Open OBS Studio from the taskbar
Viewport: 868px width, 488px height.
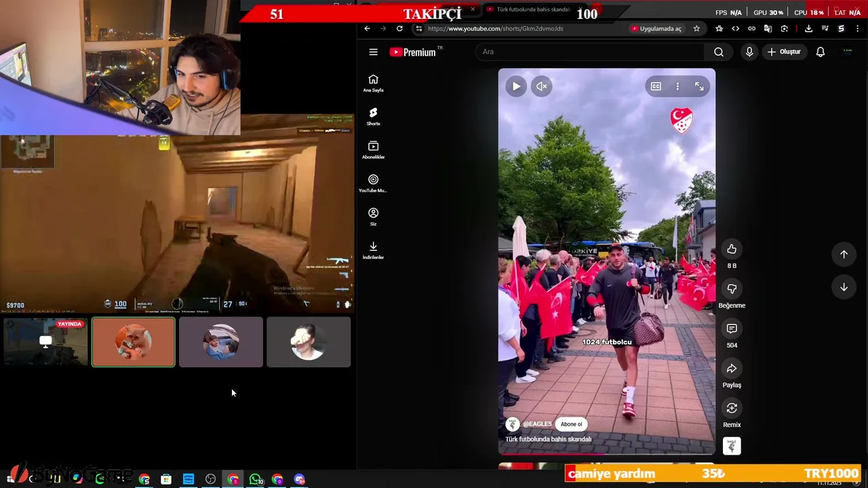click(211, 479)
